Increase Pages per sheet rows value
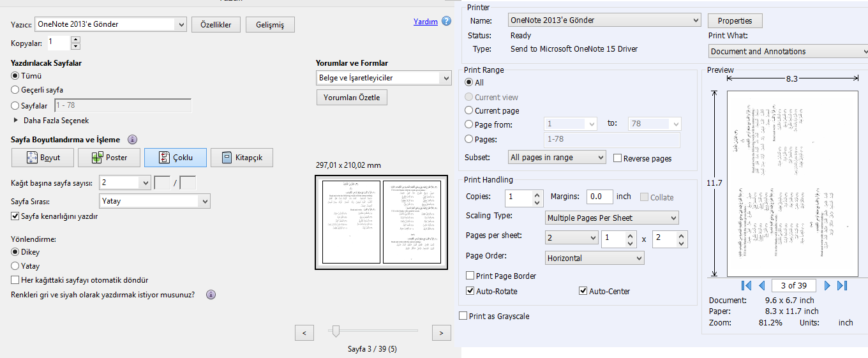 682,235
